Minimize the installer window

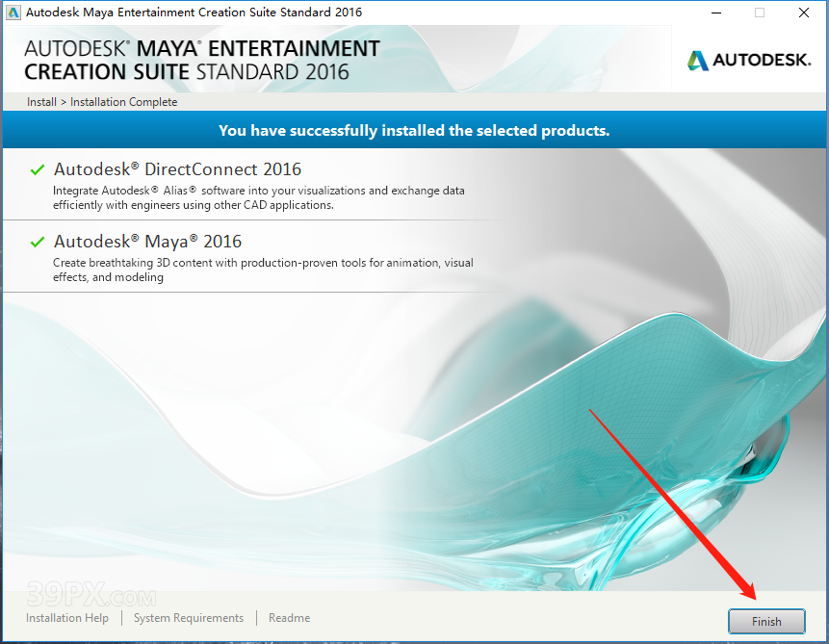click(x=716, y=13)
